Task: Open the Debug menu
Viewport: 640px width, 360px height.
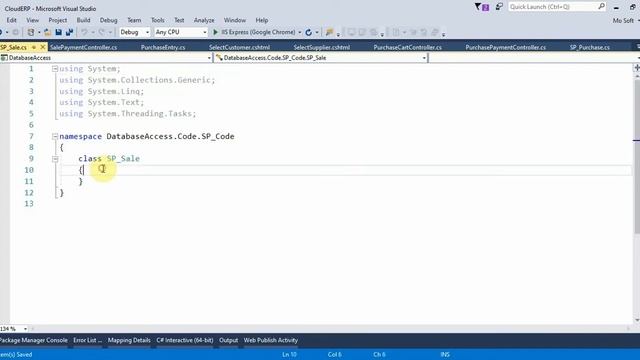Action: coord(109,20)
